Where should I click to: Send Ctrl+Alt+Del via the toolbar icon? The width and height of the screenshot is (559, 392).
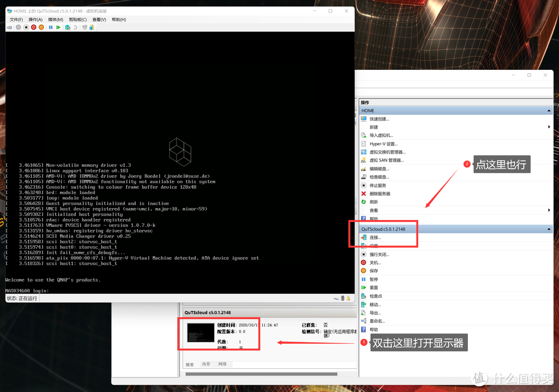pyautogui.click(x=9, y=27)
